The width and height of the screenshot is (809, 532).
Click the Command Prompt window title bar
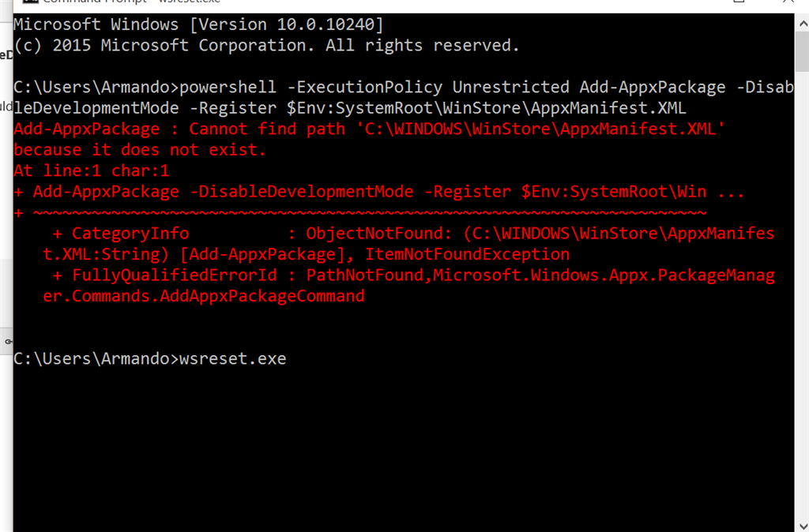(x=395, y=2)
